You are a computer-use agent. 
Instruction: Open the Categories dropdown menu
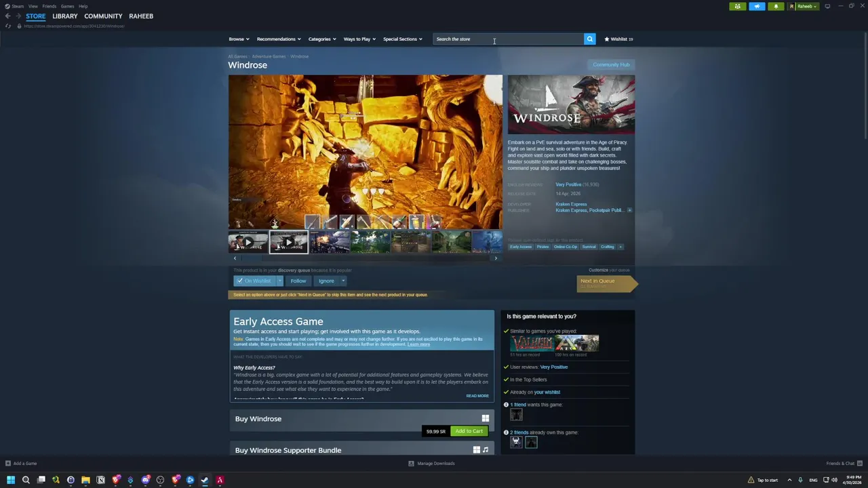pyautogui.click(x=322, y=39)
